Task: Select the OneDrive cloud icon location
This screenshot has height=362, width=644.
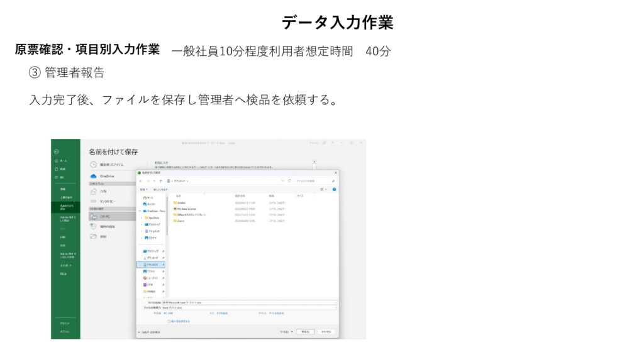Action: pyautogui.click(x=93, y=177)
